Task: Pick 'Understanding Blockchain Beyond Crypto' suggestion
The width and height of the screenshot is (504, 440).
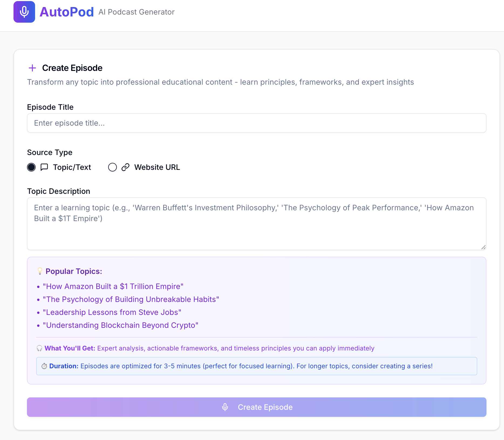Action: [x=121, y=325]
